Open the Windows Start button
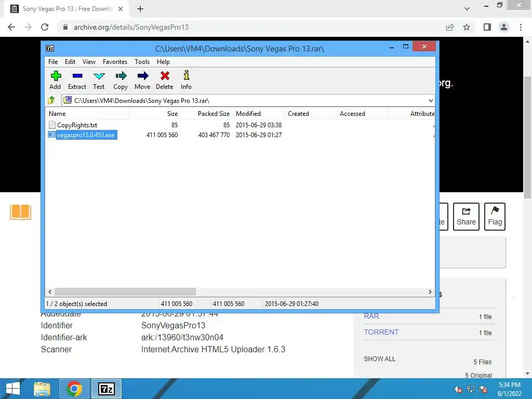 tap(13, 389)
